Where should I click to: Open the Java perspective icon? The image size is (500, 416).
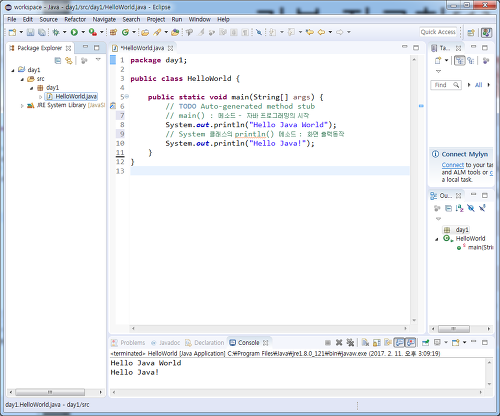(x=486, y=32)
